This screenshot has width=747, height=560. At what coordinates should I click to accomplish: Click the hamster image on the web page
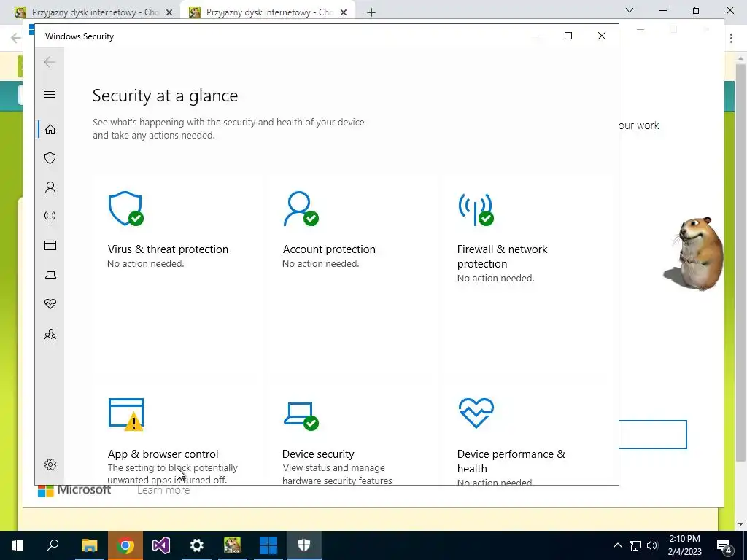[x=693, y=253]
